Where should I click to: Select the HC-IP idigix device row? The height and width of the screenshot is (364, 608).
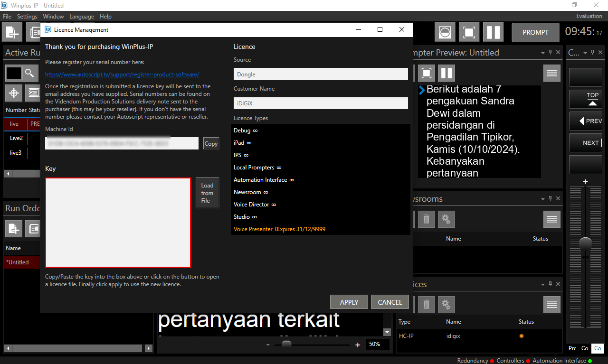tap(479, 336)
